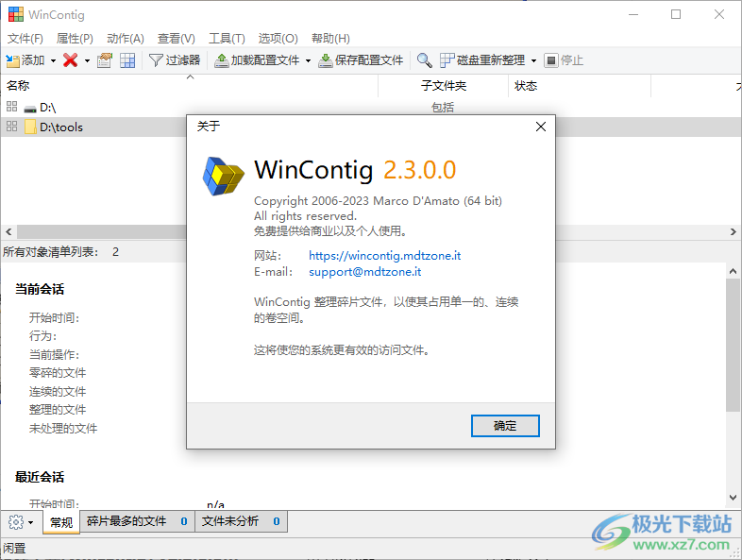Image resolution: width=742 pixels, height=560 pixels.
Task: Open the File (文件) menu
Action: point(25,39)
